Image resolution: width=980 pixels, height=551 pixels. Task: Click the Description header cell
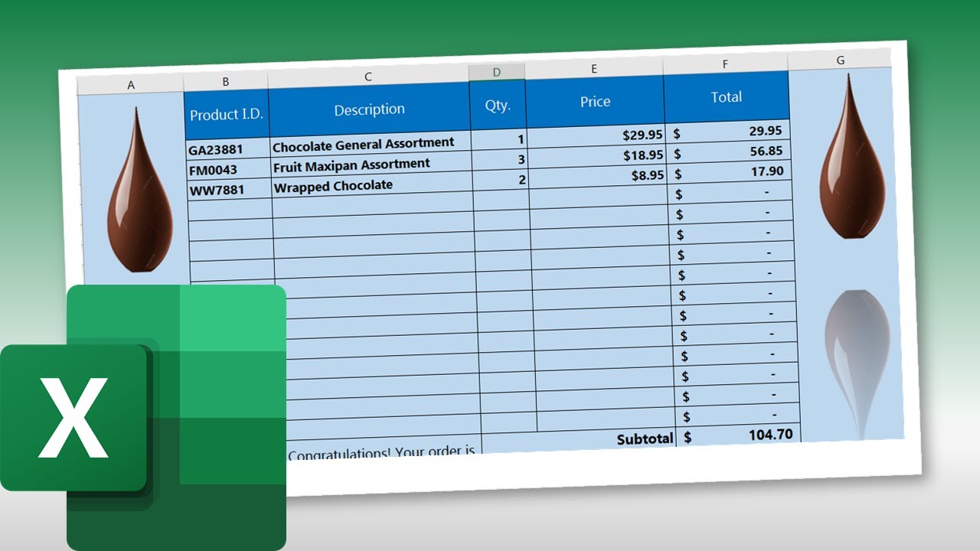[370, 109]
